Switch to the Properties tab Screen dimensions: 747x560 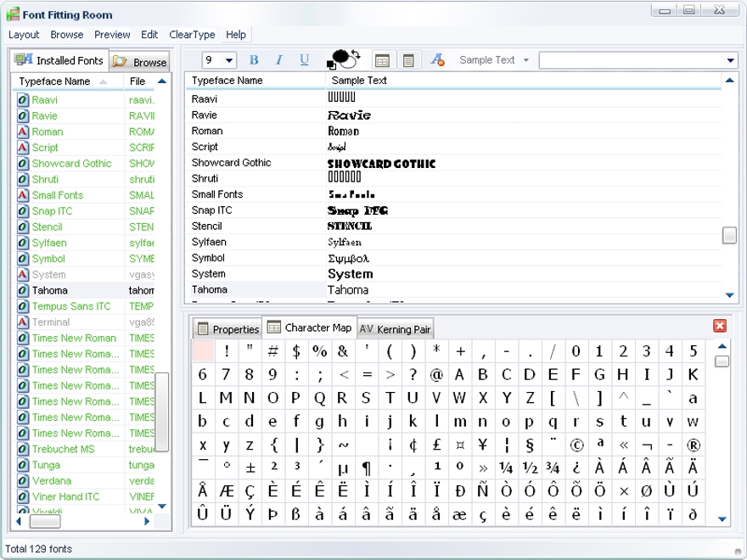(x=228, y=329)
